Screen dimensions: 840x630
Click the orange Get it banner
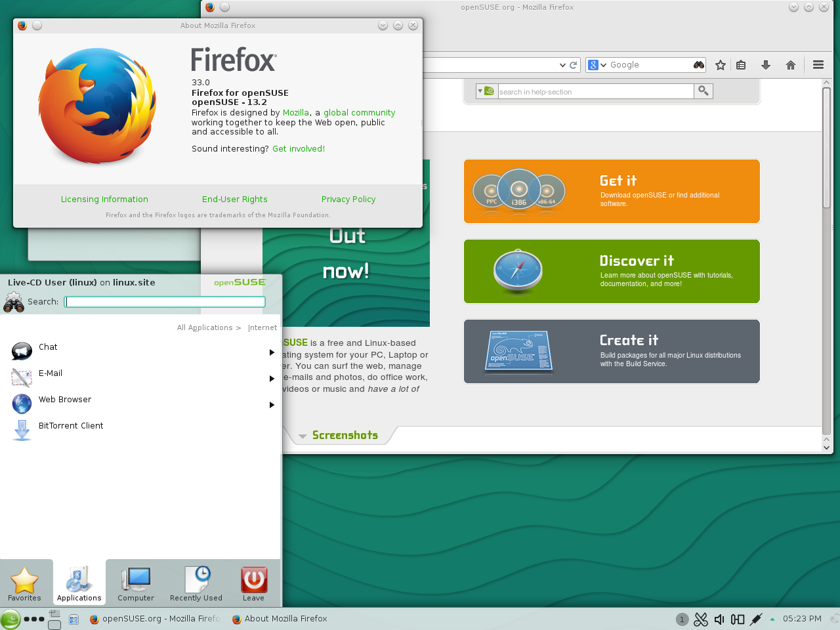tap(612, 192)
